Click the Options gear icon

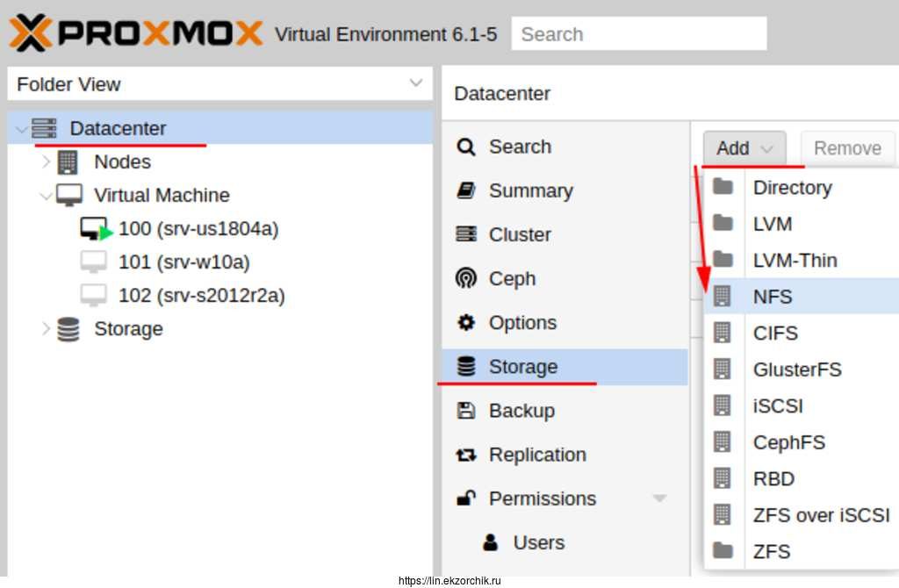tap(466, 323)
